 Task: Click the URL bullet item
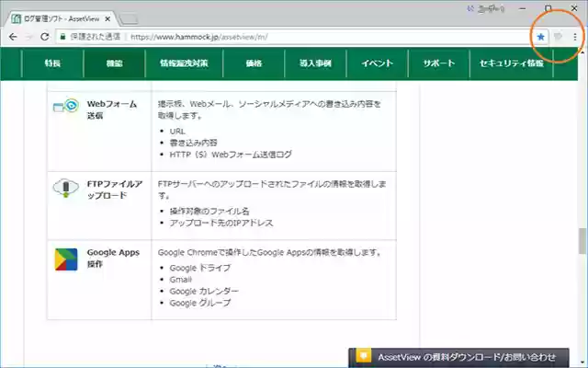coord(177,132)
